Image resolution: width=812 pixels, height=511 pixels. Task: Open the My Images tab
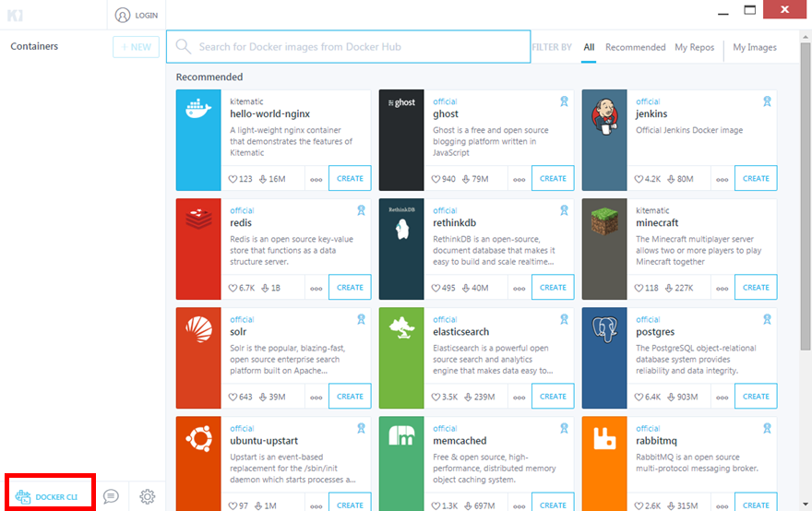755,47
